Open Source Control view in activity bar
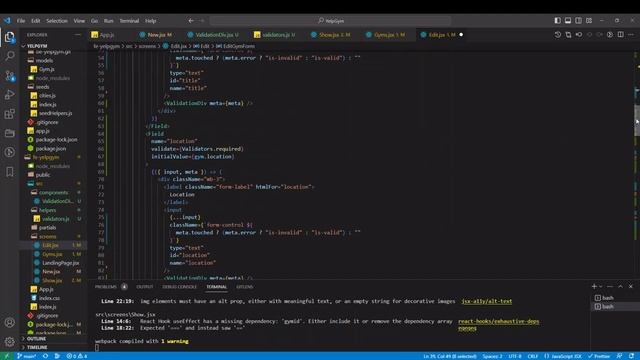This screenshot has height=360, width=640. coord(9,76)
